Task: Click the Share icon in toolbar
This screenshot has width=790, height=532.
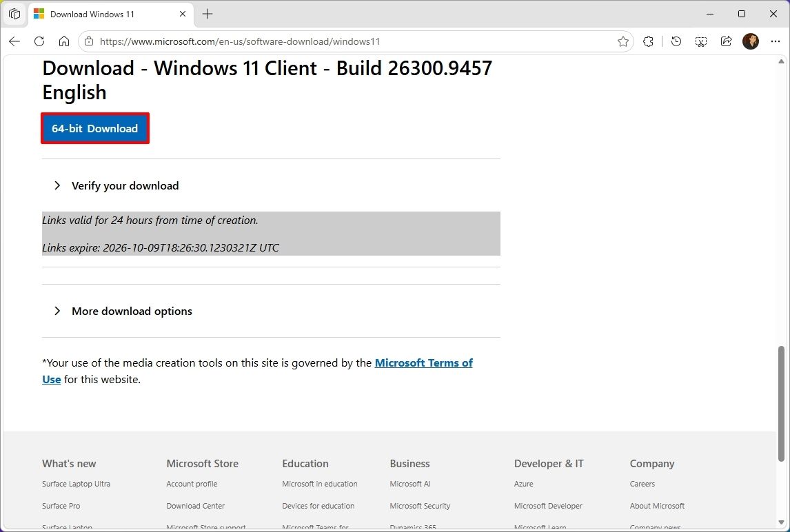Action: [726, 41]
